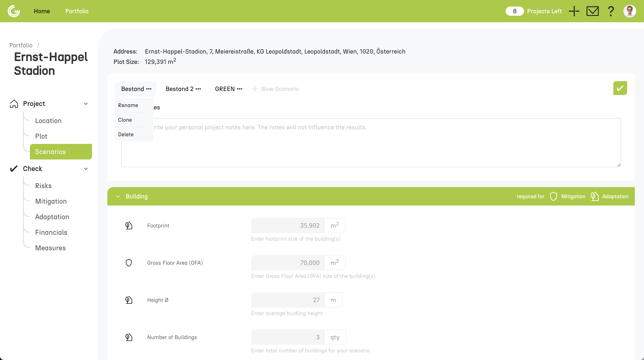Click the Check checkmark icon in sidebar
644x360 pixels.
[14, 168]
